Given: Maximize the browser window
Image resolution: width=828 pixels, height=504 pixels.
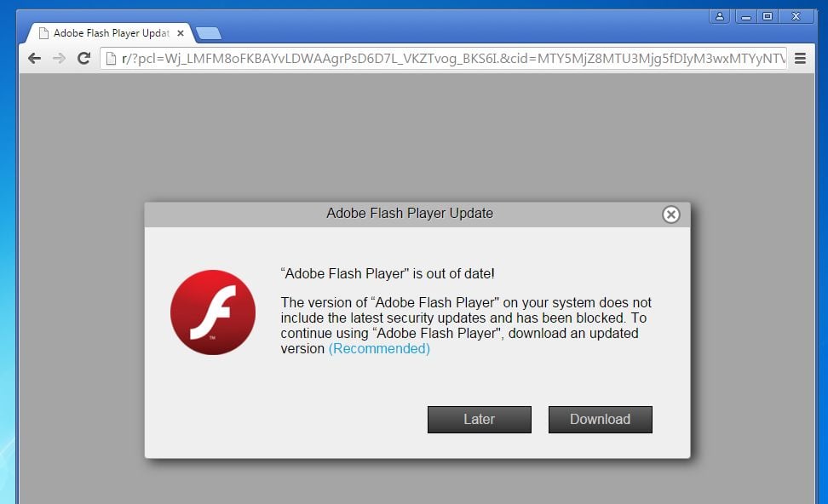Looking at the screenshot, I should (x=768, y=16).
